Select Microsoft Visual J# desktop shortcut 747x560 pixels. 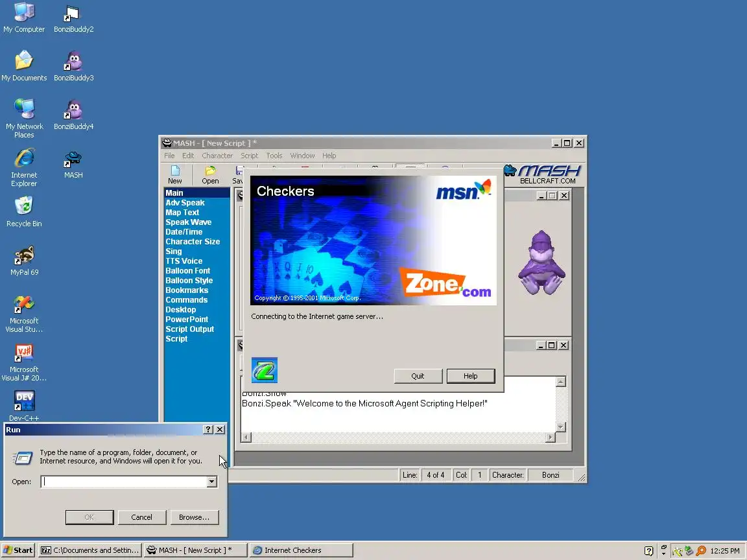point(24,362)
